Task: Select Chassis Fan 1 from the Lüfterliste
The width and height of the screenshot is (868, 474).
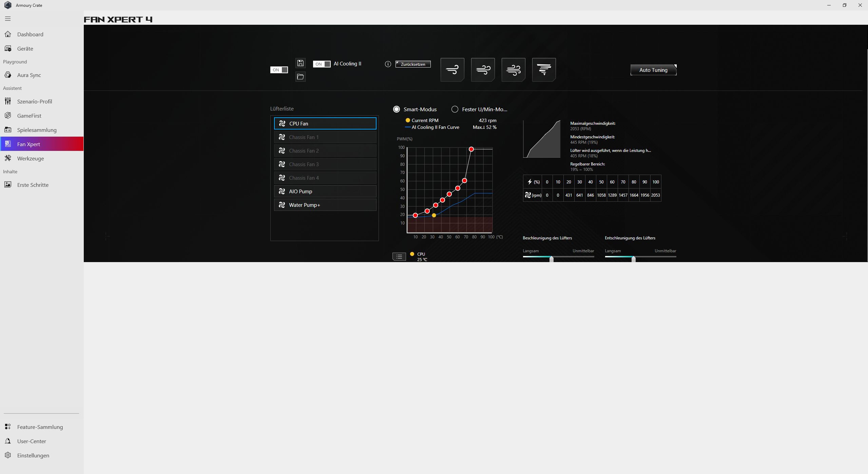Action: point(325,137)
